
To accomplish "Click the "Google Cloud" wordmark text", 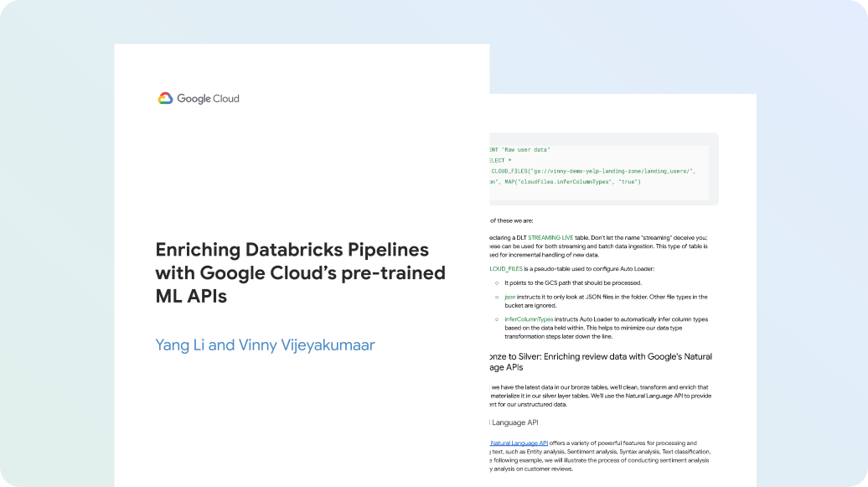I will pyautogui.click(x=208, y=99).
